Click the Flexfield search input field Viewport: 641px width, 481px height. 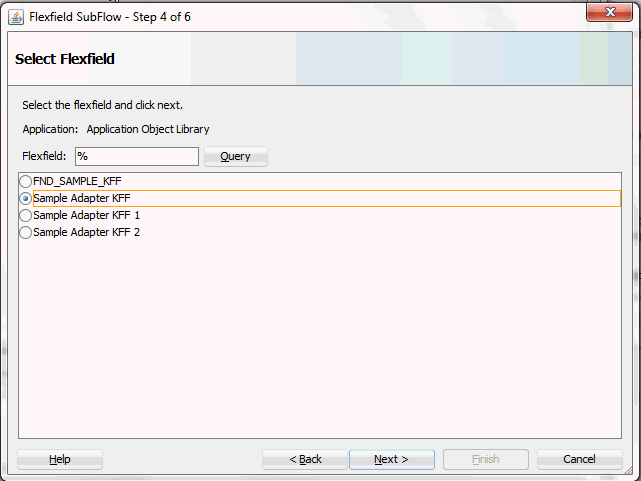(137, 157)
